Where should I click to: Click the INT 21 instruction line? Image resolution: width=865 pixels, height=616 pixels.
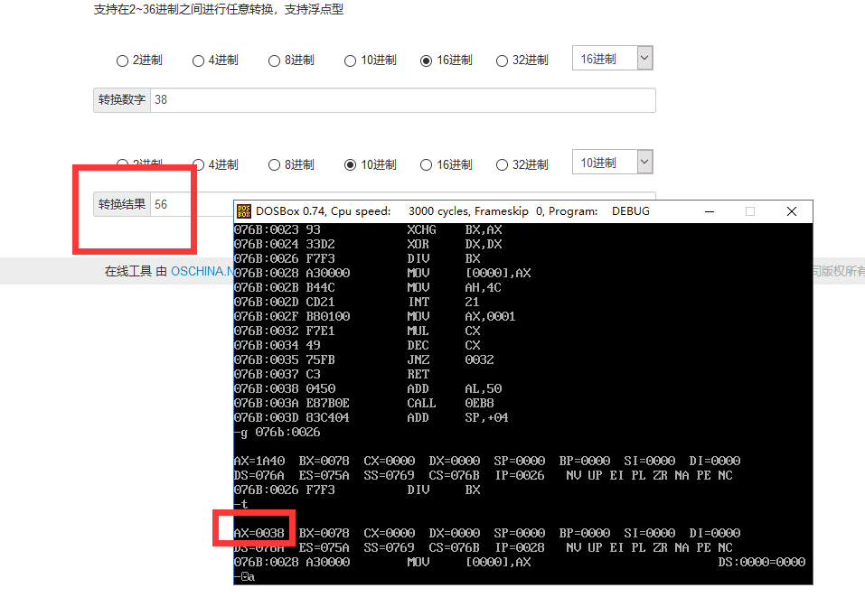click(356, 302)
